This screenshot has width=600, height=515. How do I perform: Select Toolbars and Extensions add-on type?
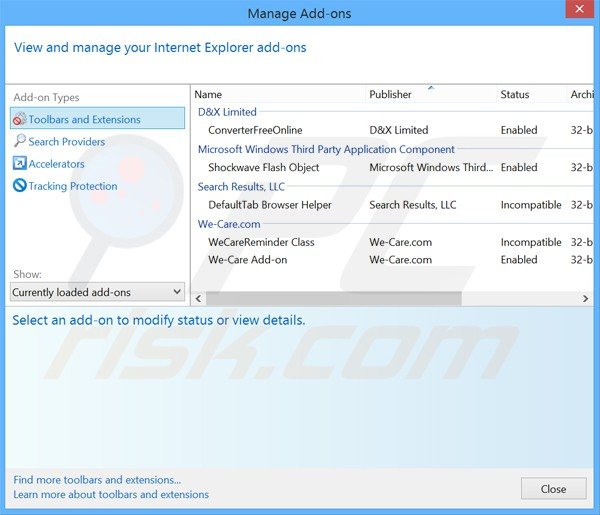pos(97,118)
